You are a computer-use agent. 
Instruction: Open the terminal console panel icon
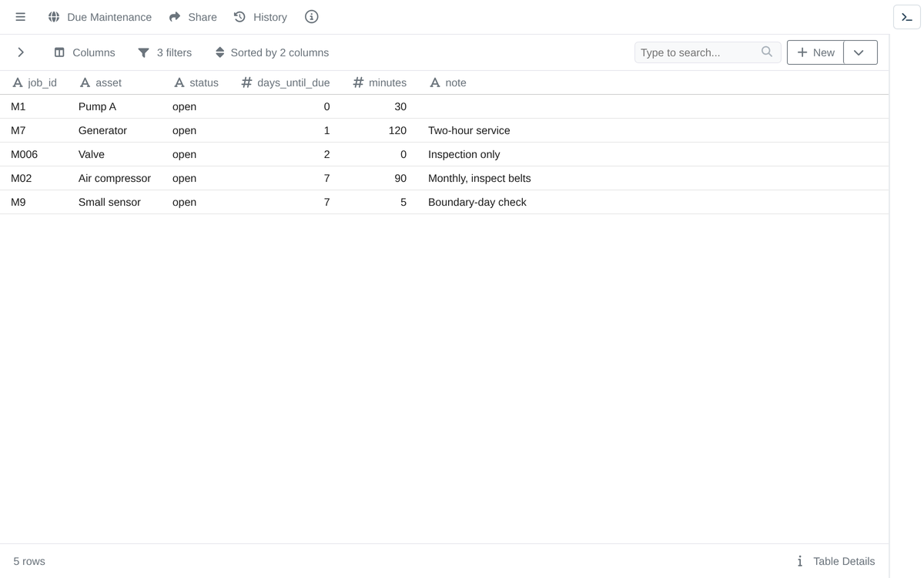(907, 17)
